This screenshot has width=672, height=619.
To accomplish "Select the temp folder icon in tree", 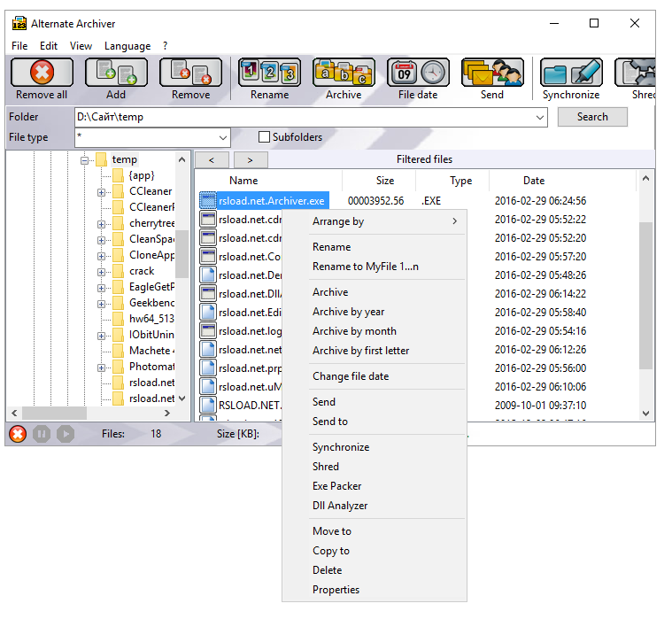I will [x=101, y=159].
